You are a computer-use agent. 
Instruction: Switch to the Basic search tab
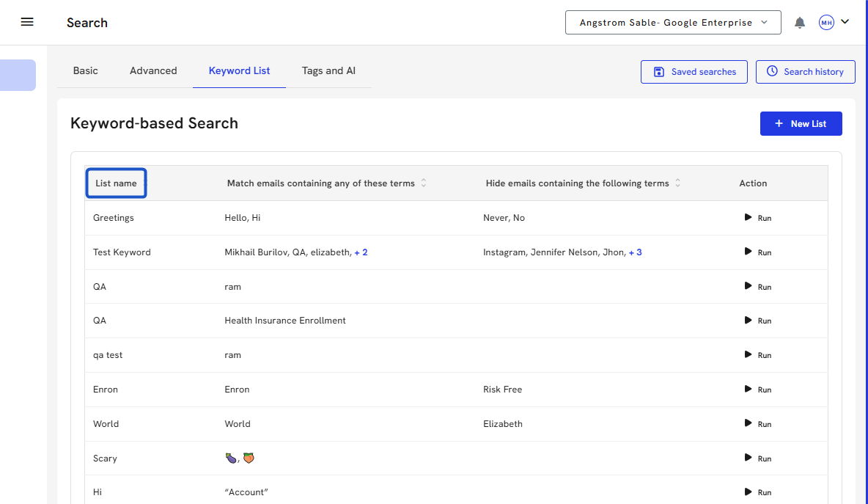point(85,71)
